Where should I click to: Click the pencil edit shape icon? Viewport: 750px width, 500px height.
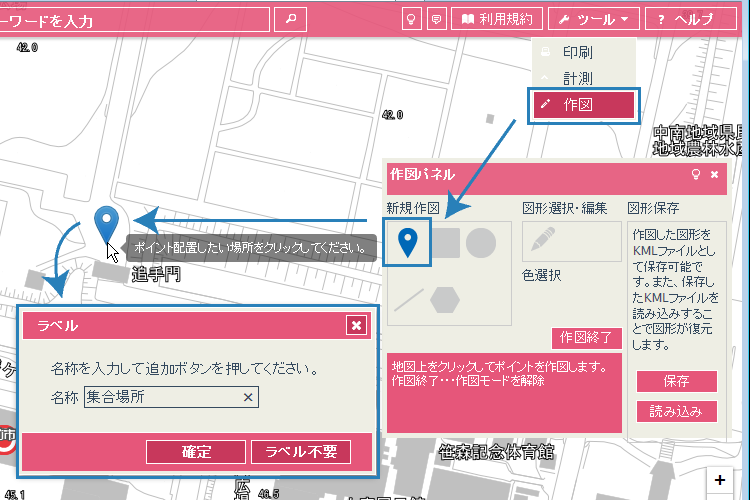click(x=543, y=239)
